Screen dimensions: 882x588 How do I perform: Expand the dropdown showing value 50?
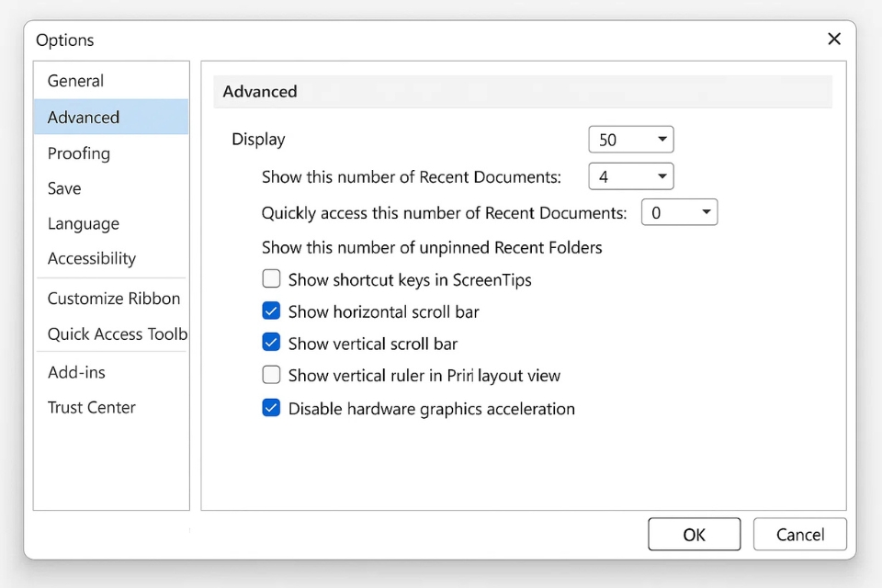point(631,140)
